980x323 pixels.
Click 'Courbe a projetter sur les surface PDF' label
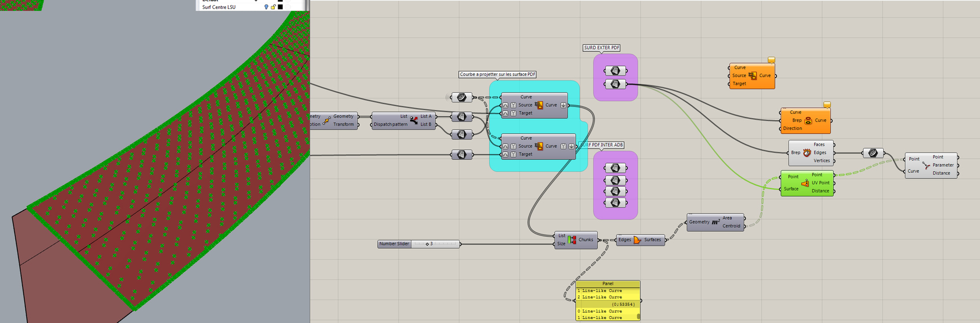click(498, 74)
